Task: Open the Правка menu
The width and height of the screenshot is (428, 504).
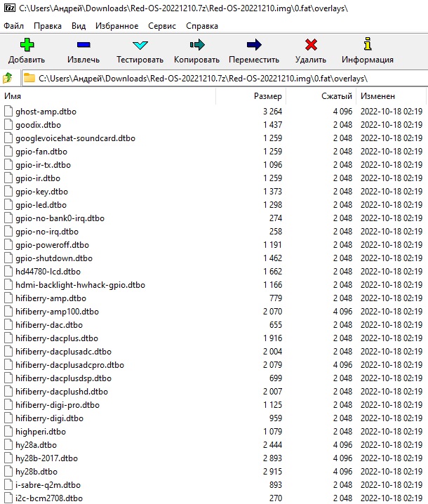Action: (48, 26)
